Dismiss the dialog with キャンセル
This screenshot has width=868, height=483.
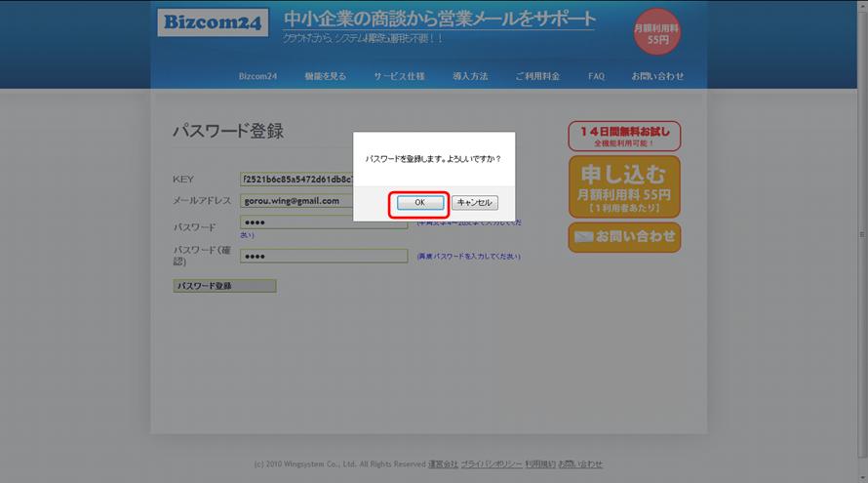point(475,203)
